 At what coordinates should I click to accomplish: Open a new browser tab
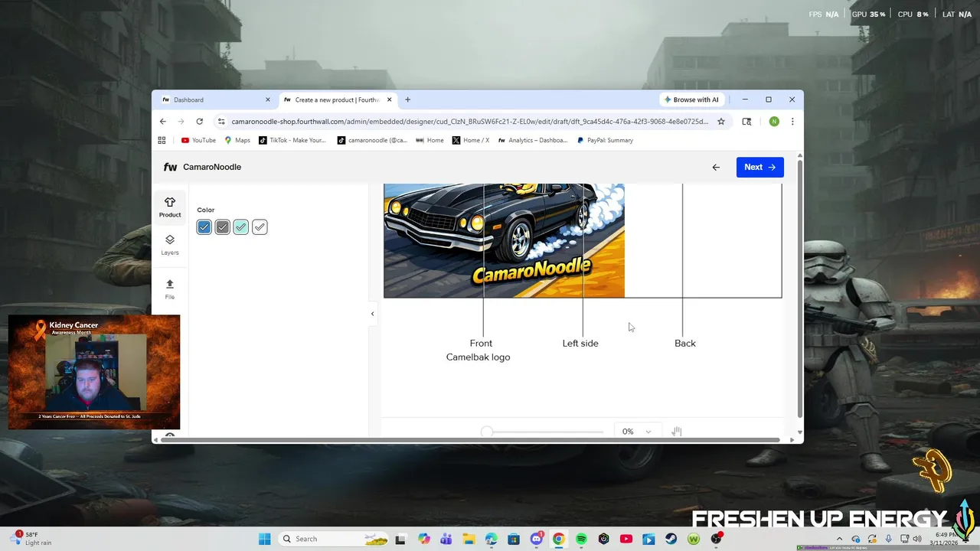(407, 99)
